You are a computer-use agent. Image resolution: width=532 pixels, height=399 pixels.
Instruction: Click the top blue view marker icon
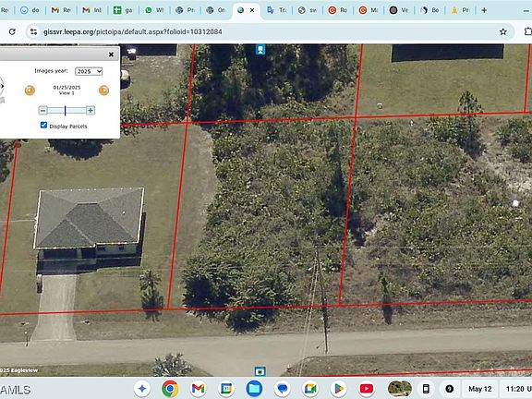(260, 50)
